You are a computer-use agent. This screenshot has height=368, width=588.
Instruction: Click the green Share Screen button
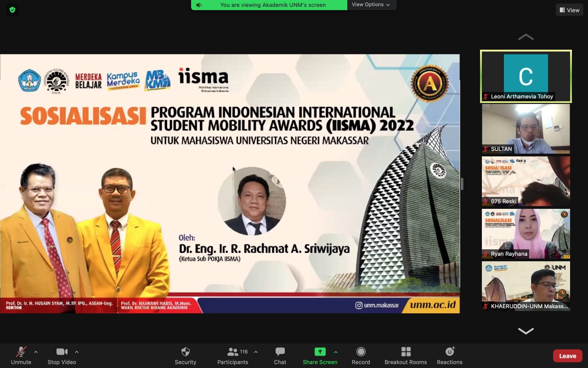320,356
